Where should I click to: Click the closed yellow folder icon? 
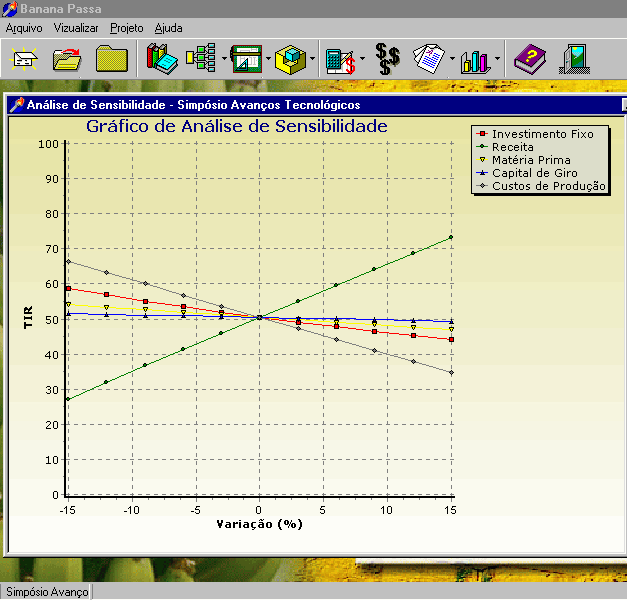(x=111, y=60)
